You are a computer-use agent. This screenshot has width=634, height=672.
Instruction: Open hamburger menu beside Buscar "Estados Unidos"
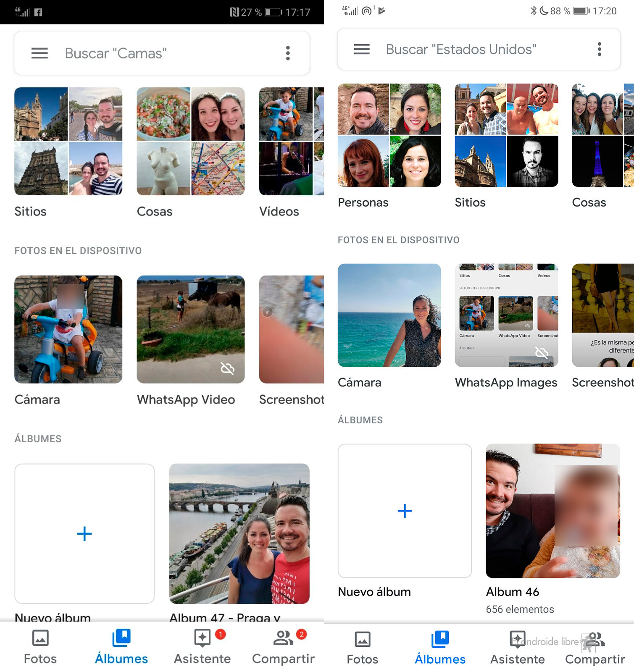click(362, 50)
